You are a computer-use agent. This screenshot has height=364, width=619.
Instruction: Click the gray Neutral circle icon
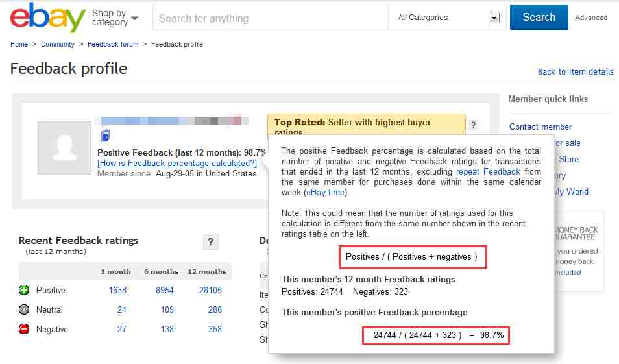tap(24, 309)
